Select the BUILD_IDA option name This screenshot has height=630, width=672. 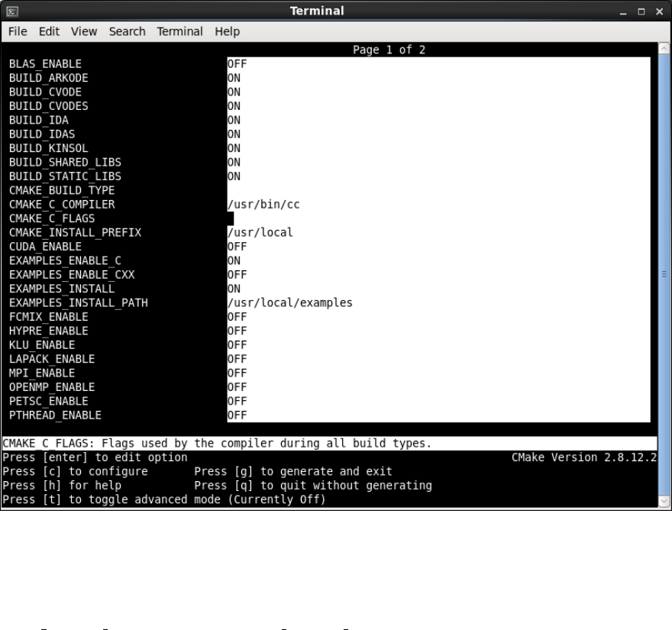pos(39,121)
